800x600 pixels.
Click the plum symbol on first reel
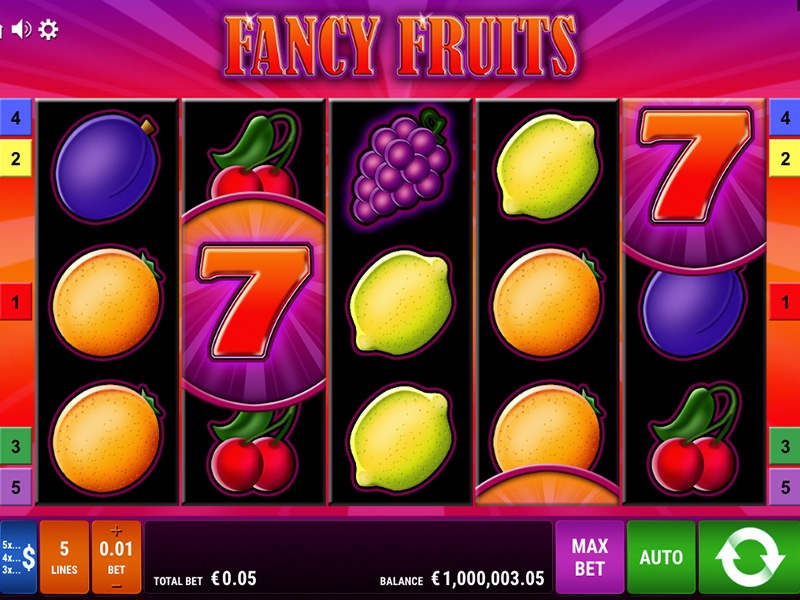point(106,166)
